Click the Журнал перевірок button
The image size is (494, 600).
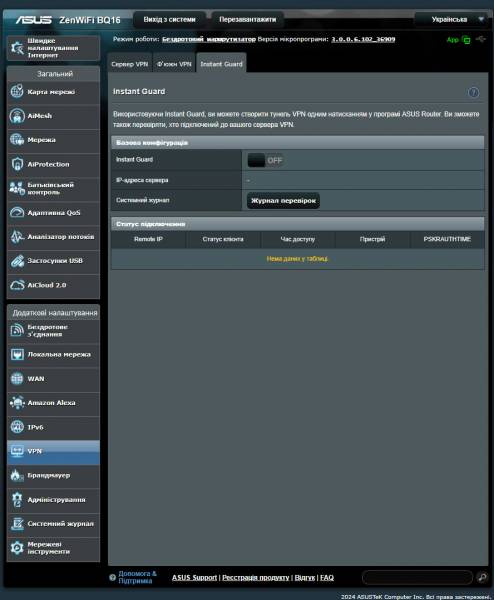point(283,201)
